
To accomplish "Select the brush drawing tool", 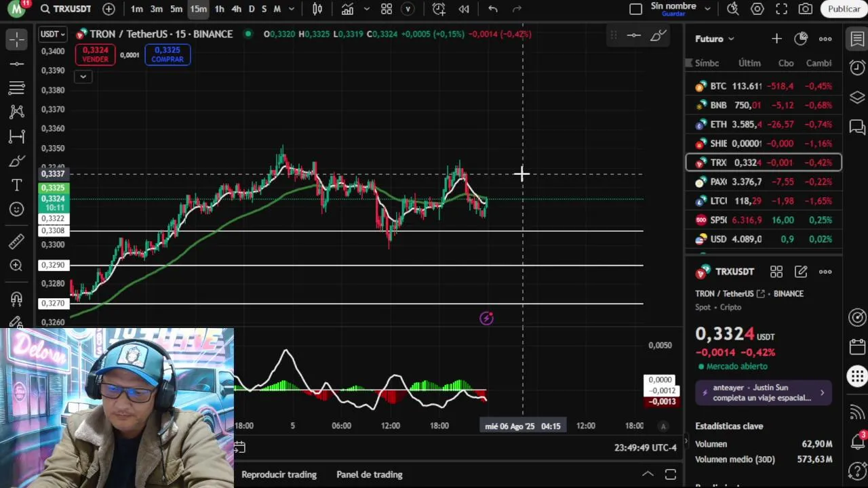I will 17,161.
